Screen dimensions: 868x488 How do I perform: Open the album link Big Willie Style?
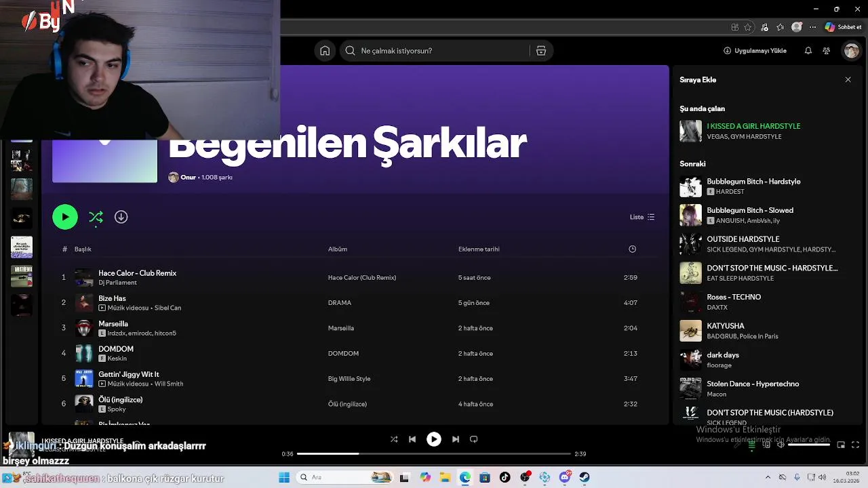pos(349,379)
